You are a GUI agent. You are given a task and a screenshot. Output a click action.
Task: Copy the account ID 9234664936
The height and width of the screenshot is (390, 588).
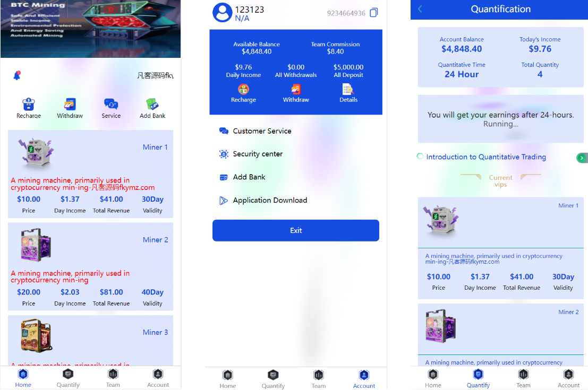pos(374,13)
